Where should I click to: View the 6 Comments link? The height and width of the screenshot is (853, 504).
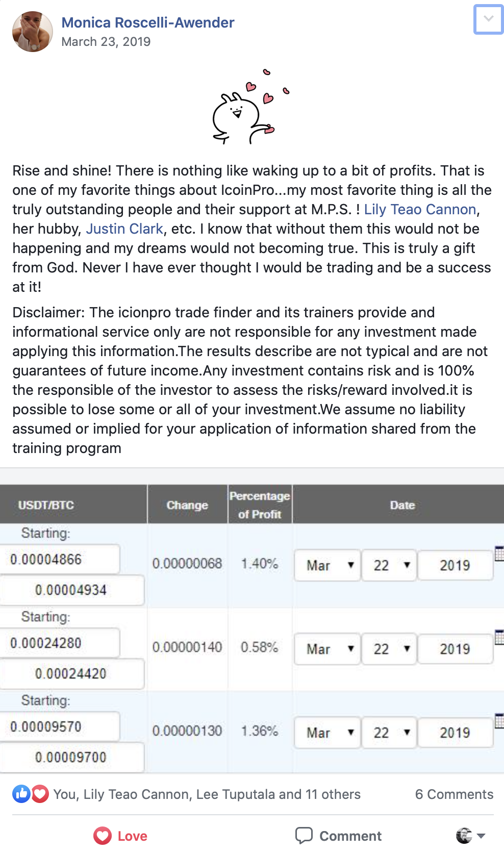pos(454,794)
